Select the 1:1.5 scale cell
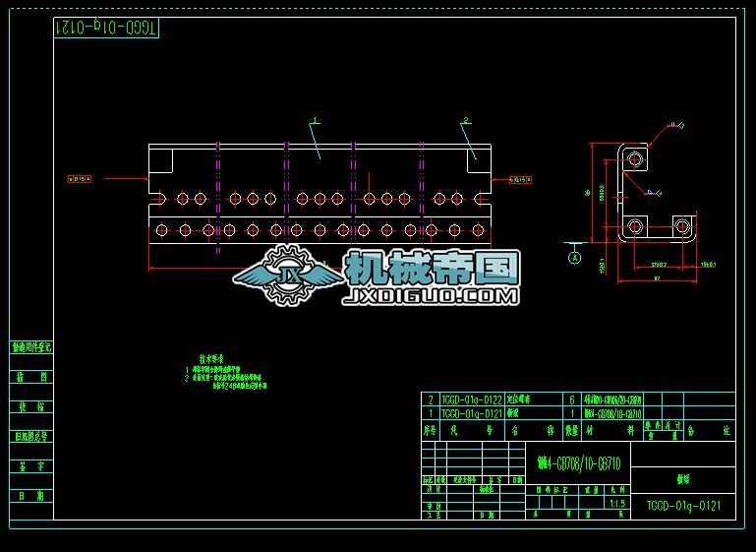Screen dimensions: 756x552 617,503
